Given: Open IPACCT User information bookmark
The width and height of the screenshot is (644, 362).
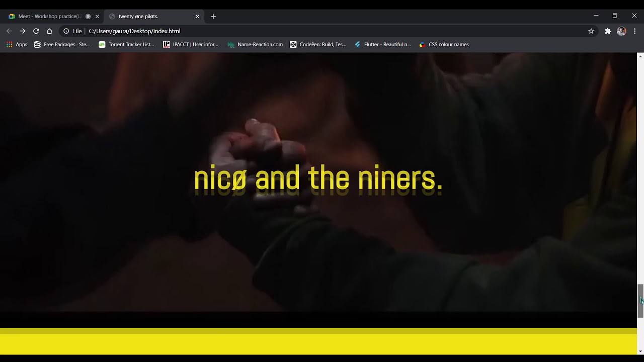Looking at the screenshot, I should (x=191, y=44).
